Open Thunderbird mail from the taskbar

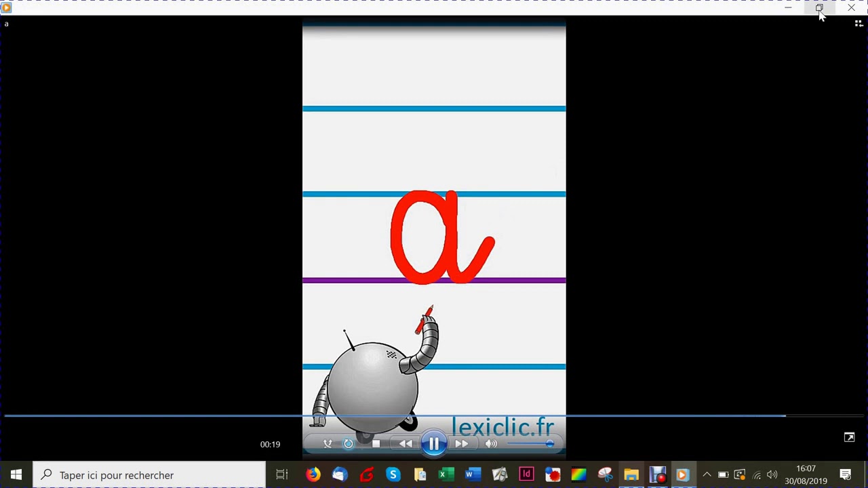(340, 475)
